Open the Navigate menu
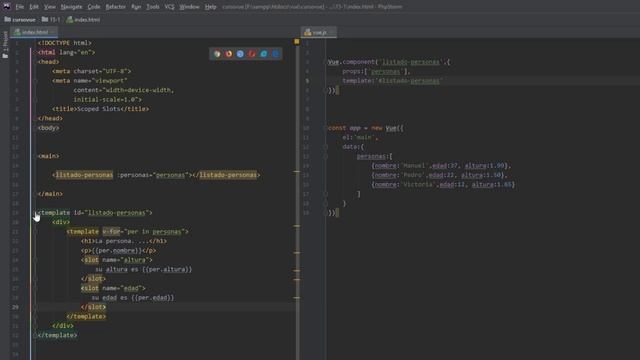The width and height of the screenshot is (640, 360). pyautogui.click(x=71, y=7)
